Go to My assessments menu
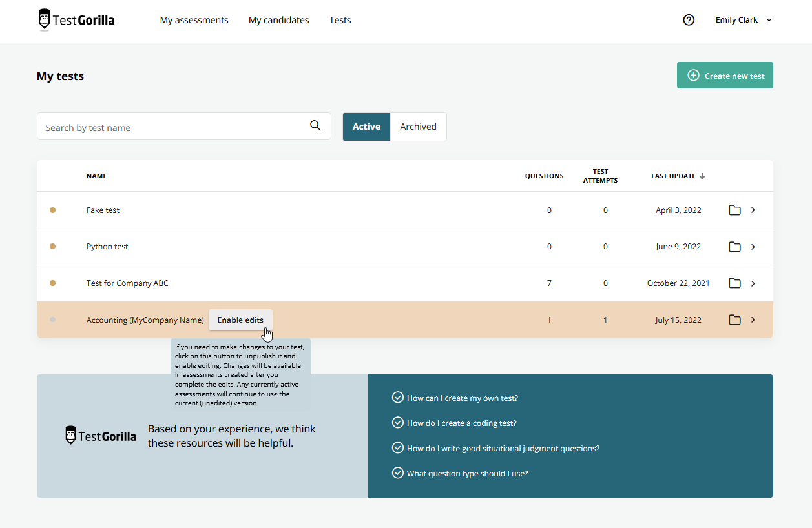 point(194,20)
